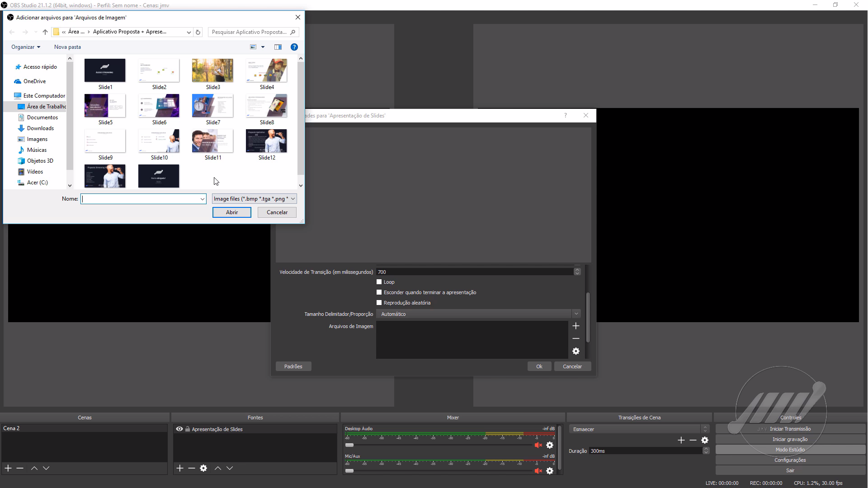Add a new source with plus icon

click(x=180, y=468)
